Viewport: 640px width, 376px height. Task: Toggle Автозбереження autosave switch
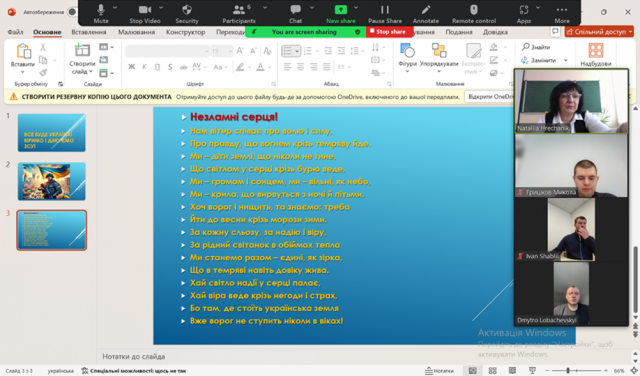point(72,12)
